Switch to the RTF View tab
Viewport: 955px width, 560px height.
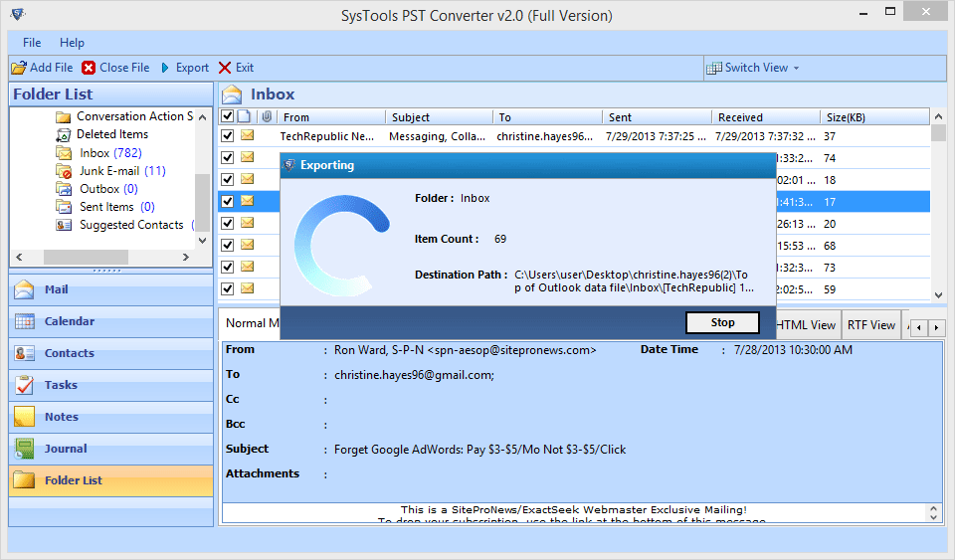click(871, 325)
